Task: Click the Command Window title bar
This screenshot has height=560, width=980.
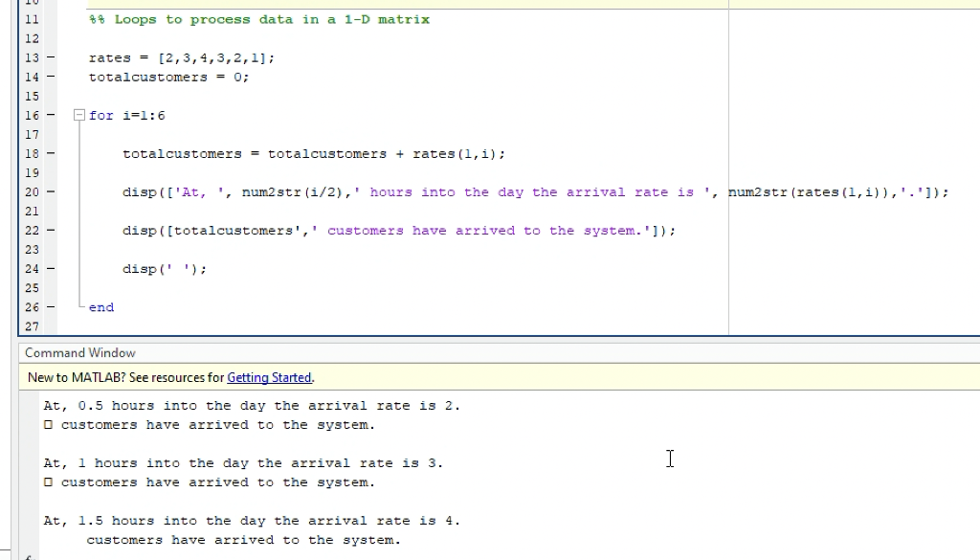Action: tap(79, 352)
